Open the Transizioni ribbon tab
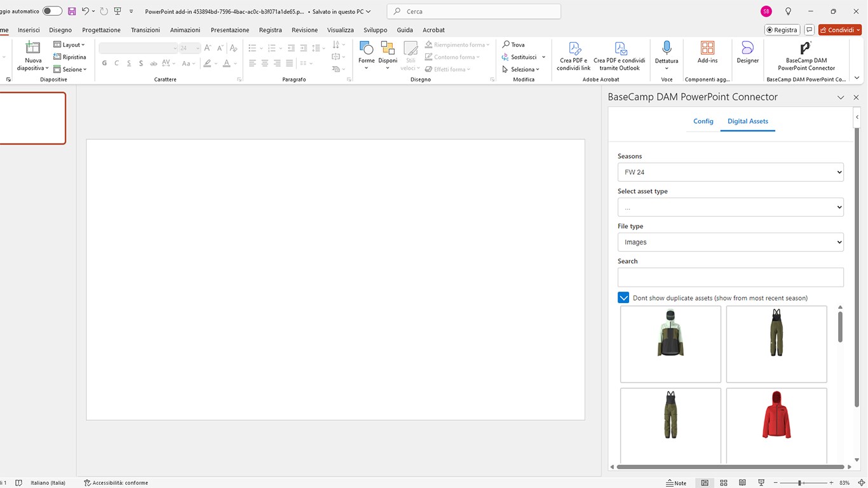The image size is (868, 488). [146, 30]
